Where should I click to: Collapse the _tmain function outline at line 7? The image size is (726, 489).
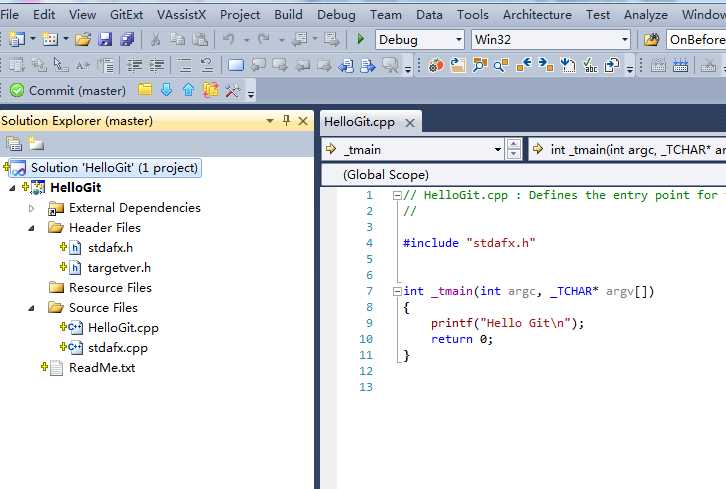[x=397, y=291]
